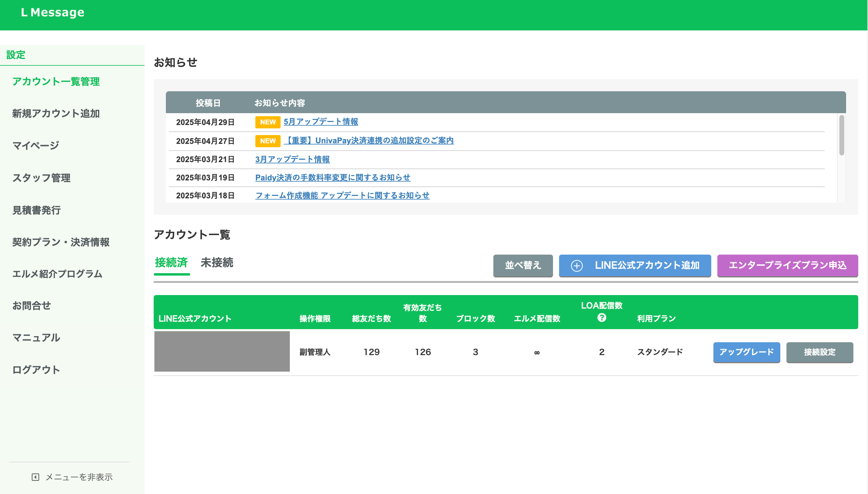Open the 3月アップデート情報 notice
Image resolution: width=868 pixels, height=494 pixels.
(x=292, y=159)
